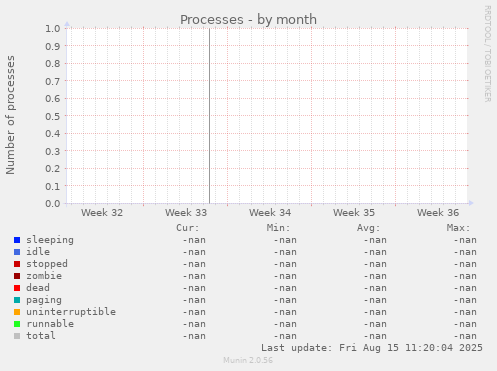Click the 'Number of processes' axis label
Screen dimensions: 497x371
tap(10, 115)
